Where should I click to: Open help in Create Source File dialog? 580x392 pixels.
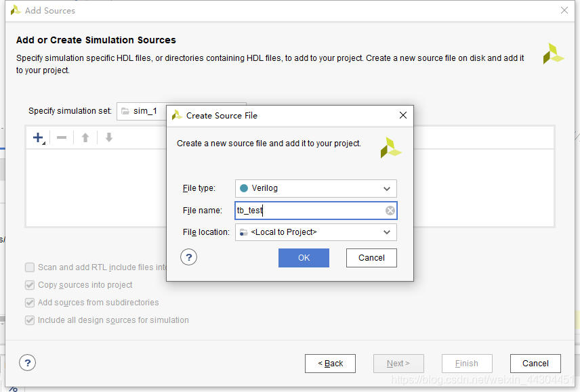coord(188,257)
